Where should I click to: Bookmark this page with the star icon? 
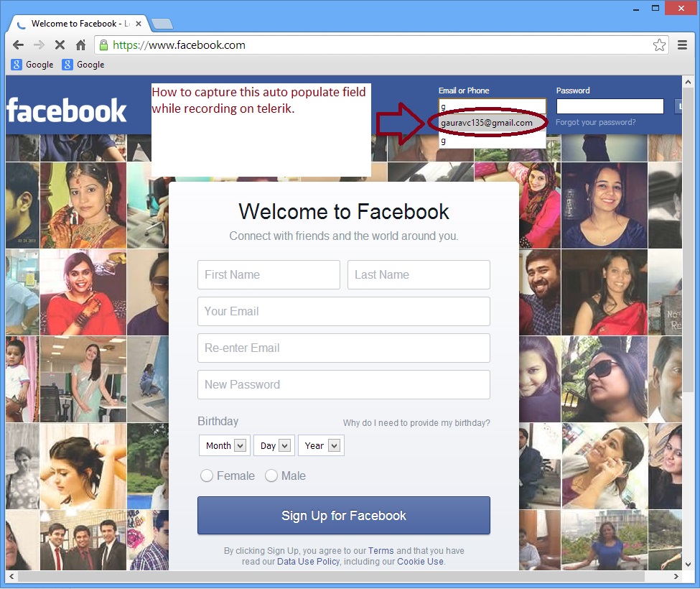pyautogui.click(x=659, y=45)
